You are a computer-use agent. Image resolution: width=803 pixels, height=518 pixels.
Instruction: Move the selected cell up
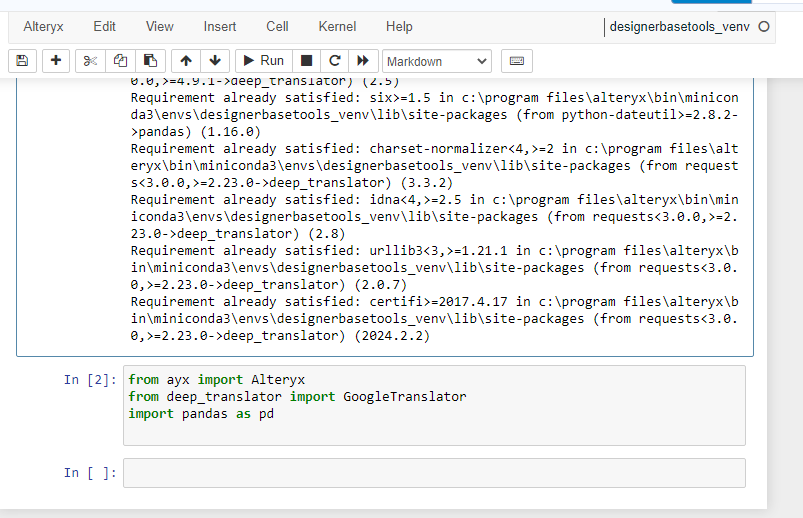point(186,61)
